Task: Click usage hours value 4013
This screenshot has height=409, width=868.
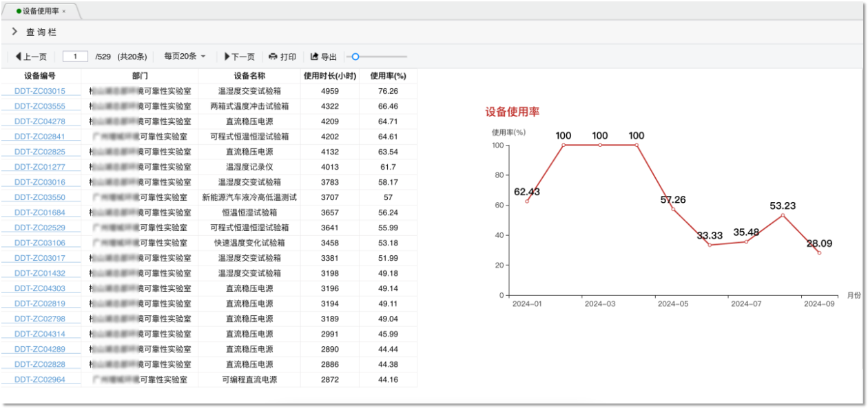Action: tap(330, 167)
